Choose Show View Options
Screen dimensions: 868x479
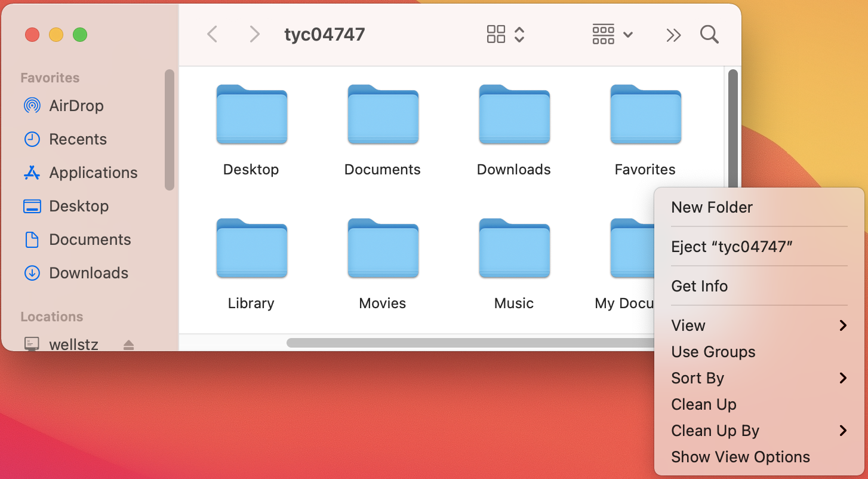[740, 457]
